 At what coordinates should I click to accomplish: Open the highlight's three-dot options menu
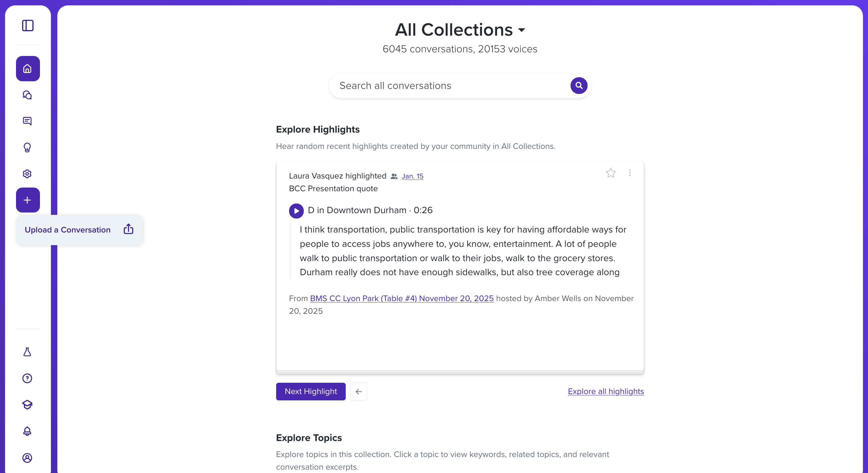(630, 173)
